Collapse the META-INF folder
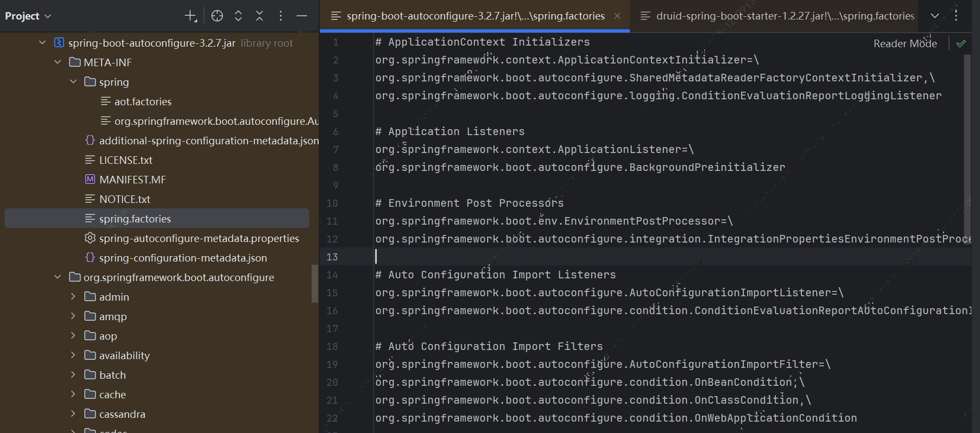Image resolution: width=980 pixels, height=433 pixels. tap(58, 62)
